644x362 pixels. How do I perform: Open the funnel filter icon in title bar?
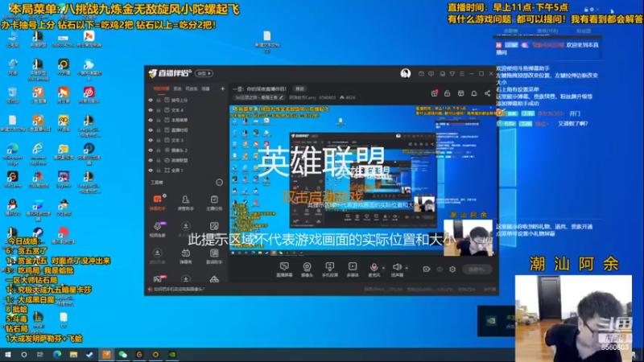point(452,73)
